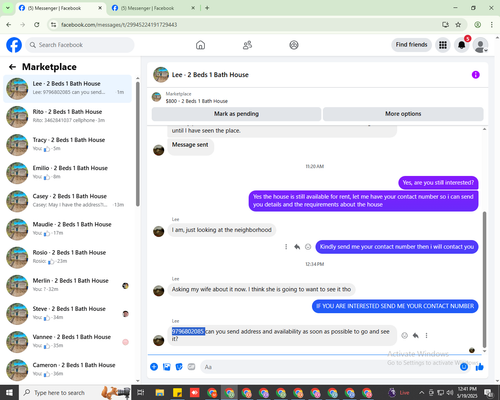Open the $800 2 Beds 1 Bath listing link
Screen dimensions: 500x400
pos(197,101)
